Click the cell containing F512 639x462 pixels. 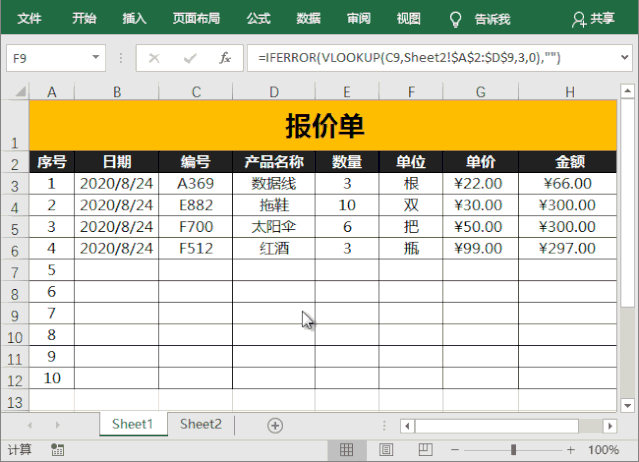pyautogui.click(x=196, y=249)
